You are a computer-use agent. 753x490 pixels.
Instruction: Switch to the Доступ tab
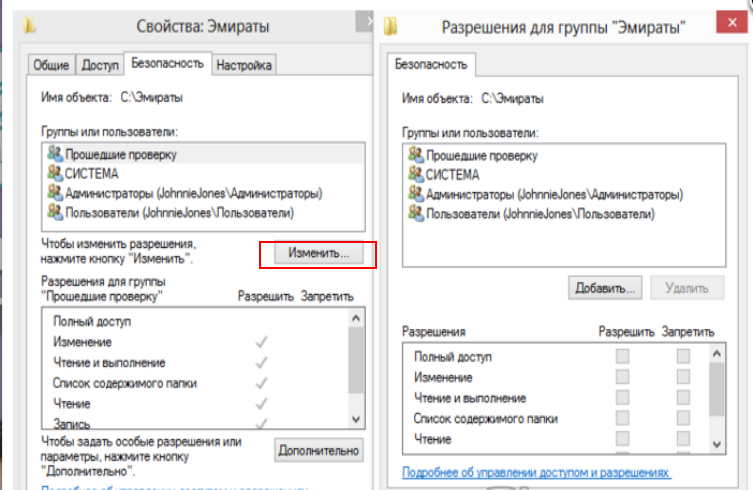click(x=100, y=65)
